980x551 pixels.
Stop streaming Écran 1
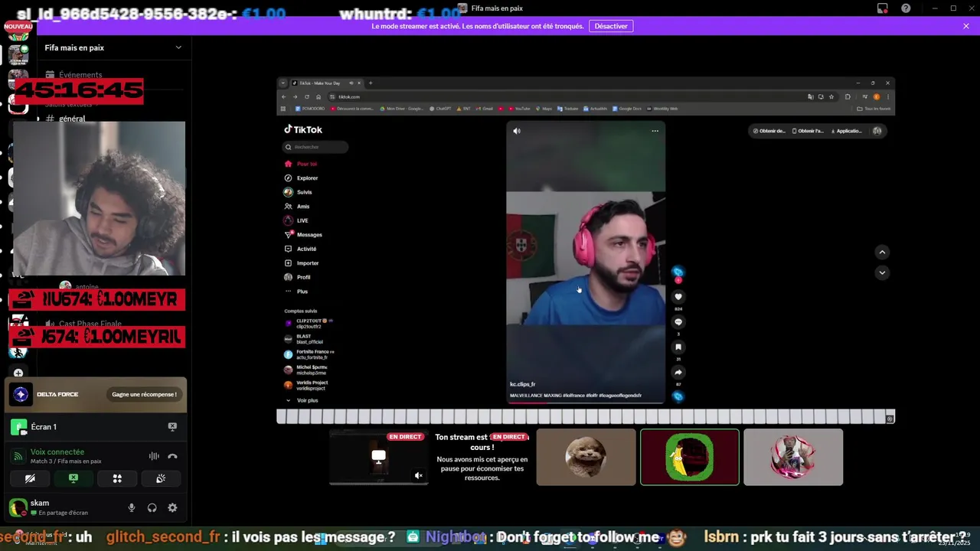(x=172, y=427)
